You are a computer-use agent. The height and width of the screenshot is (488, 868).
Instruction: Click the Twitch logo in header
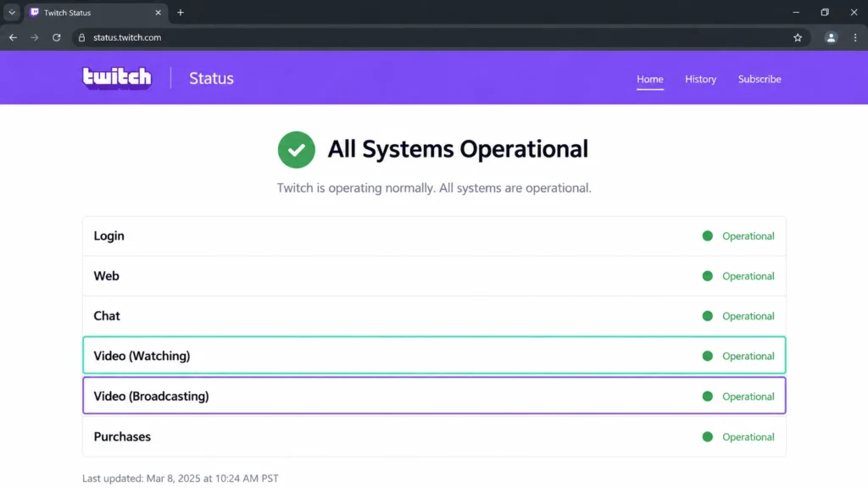coord(117,78)
